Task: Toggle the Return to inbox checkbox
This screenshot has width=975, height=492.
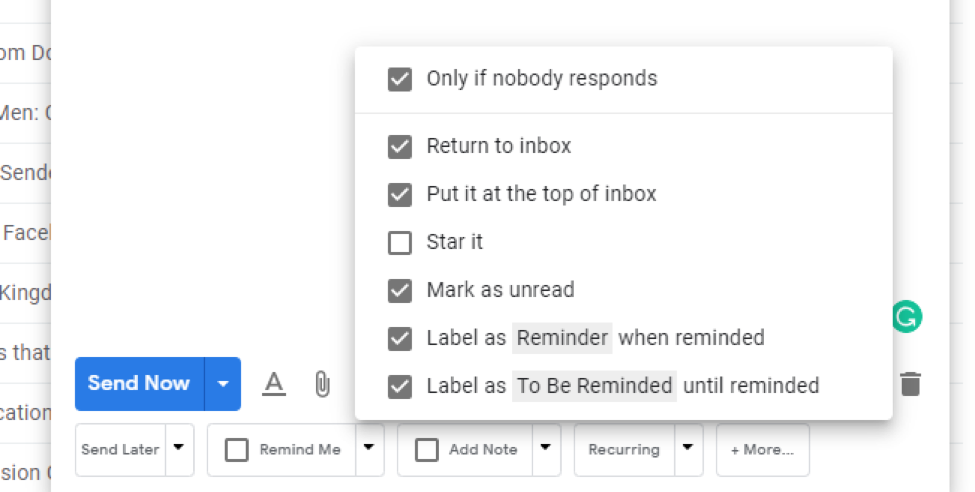Action: click(x=400, y=147)
